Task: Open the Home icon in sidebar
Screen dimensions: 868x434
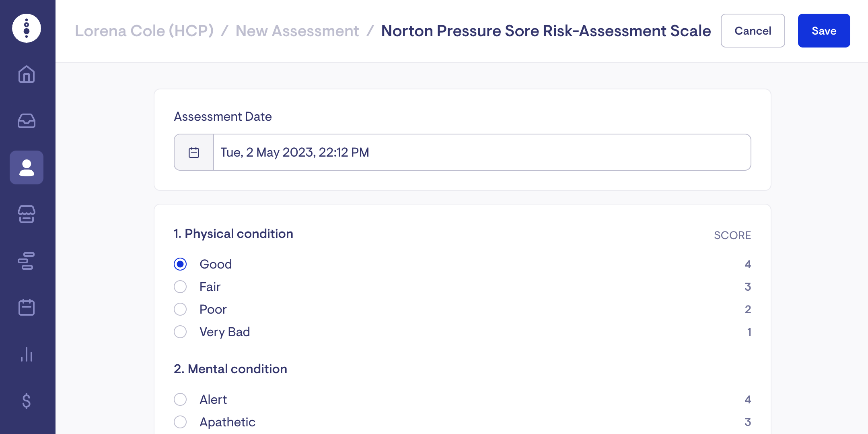Action: coord(27,74)
